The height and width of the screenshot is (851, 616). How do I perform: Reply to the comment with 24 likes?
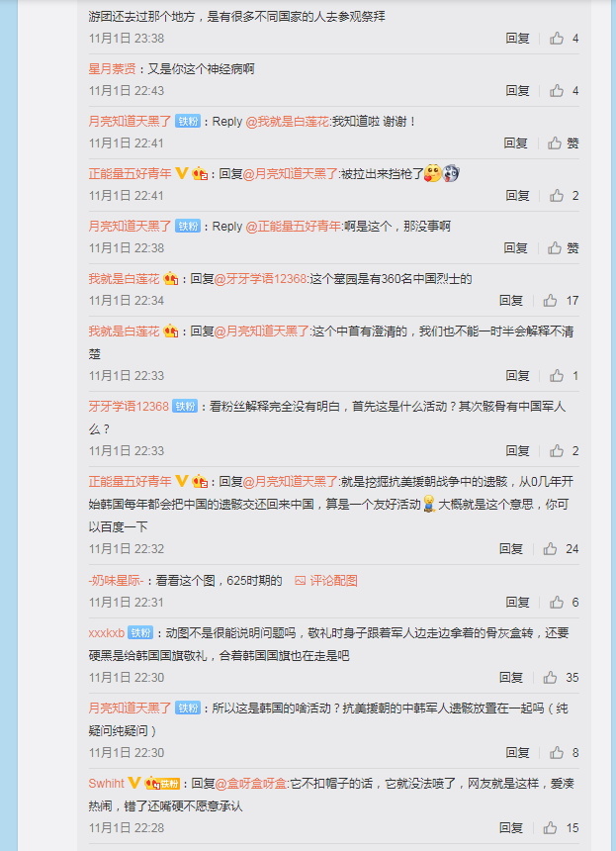click(x=511, y=549)
